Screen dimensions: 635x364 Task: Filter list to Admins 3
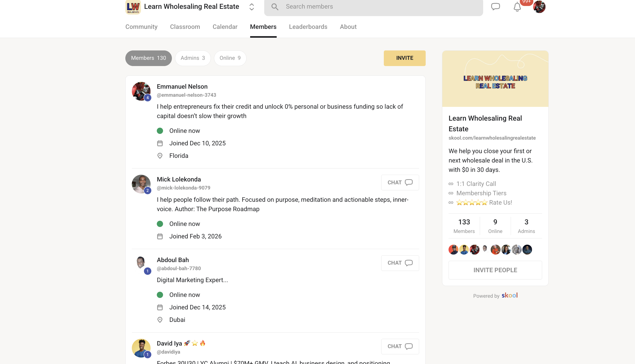[x=193, y=58]
